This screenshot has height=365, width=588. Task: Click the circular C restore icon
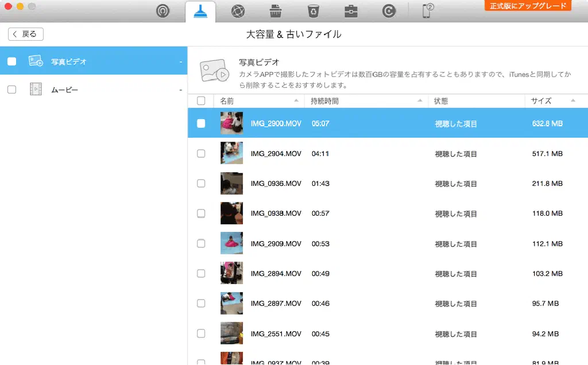[389, 11]
